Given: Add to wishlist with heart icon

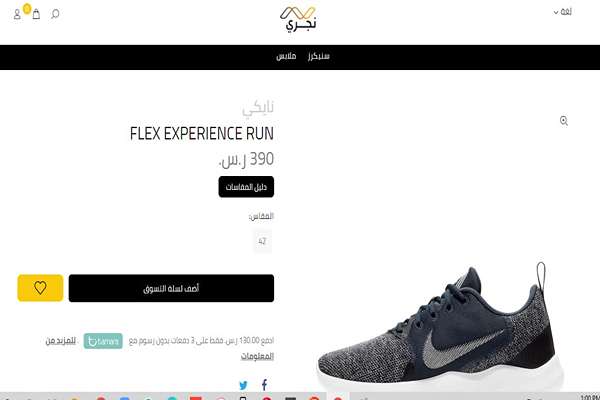Looking at the screenshot, I should pos(40,288).
